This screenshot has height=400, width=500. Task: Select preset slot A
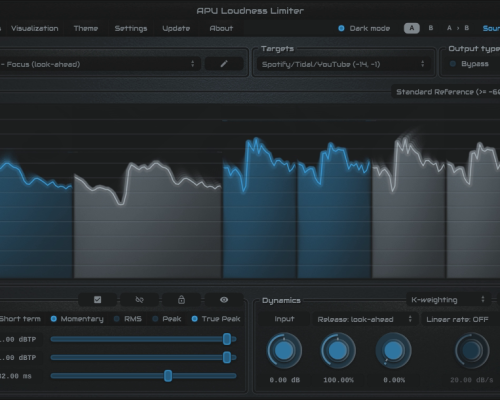412,28
